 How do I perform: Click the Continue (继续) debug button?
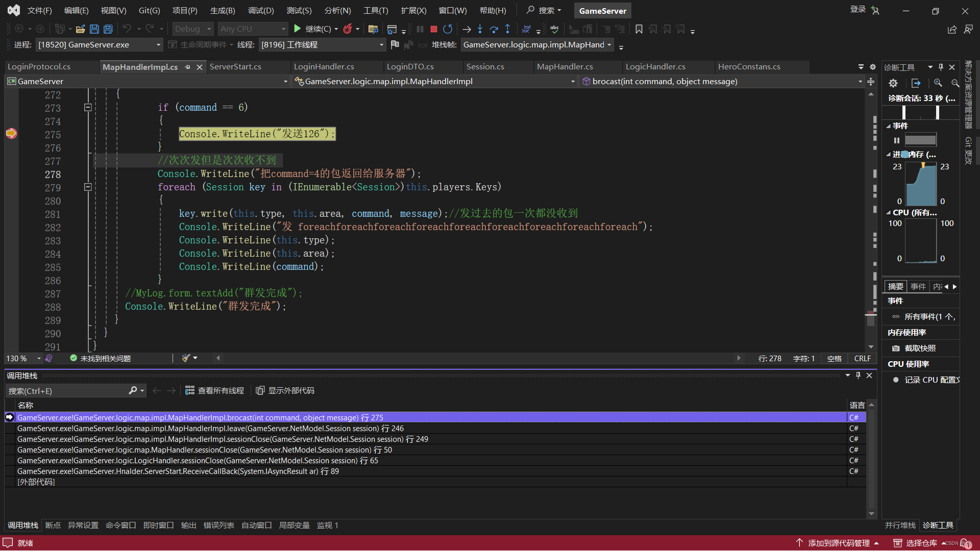tap(298, 29)
